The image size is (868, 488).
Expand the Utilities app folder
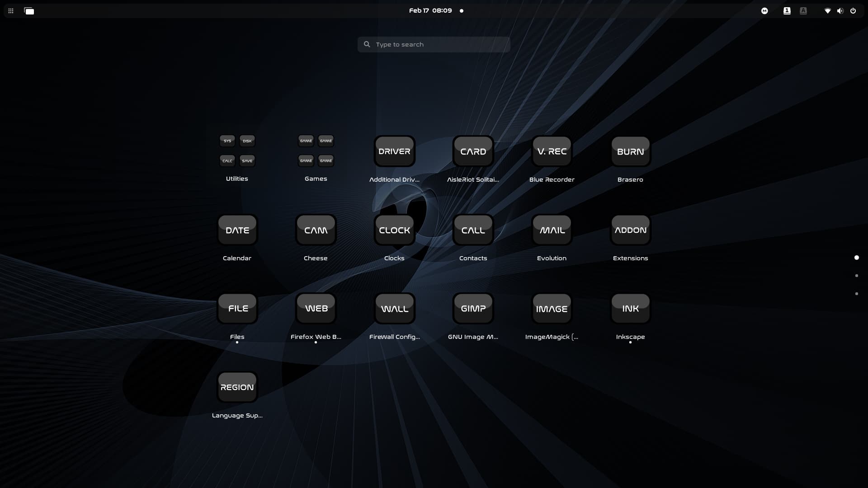(237, 151)
